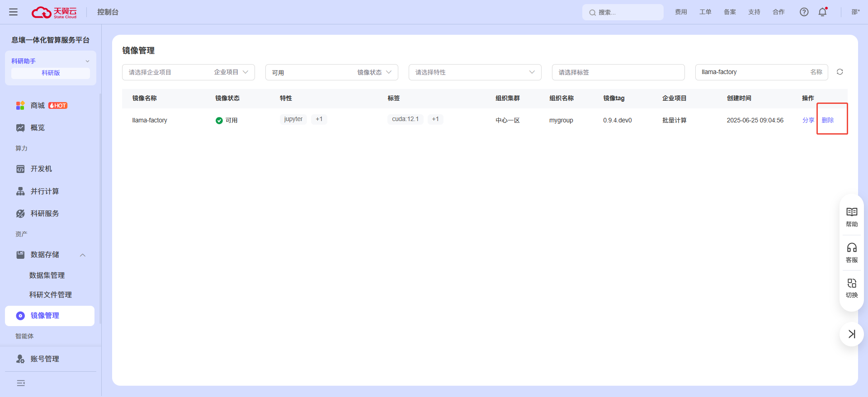
Task: Open the 企业项目 dropdown filter
Action: click(189, 72)
